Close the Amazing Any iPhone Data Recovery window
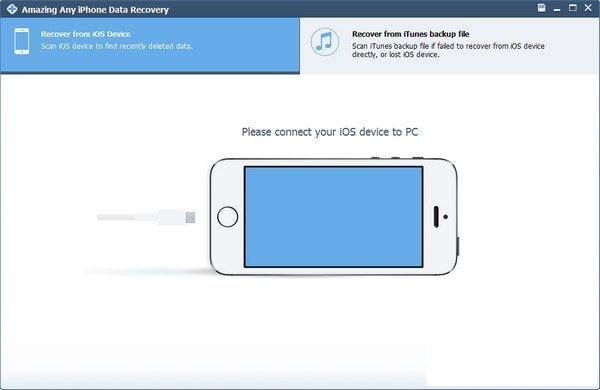 coord(588,8)
